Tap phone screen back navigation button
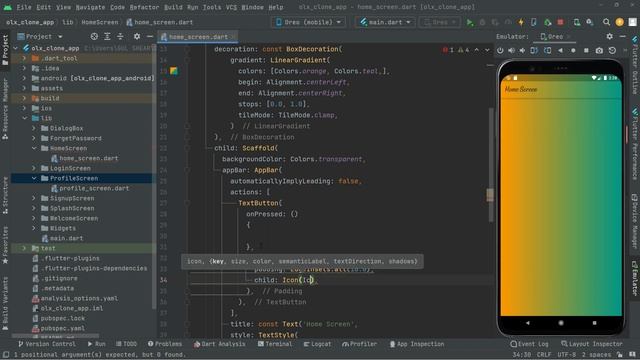 (x=527, y=322)
